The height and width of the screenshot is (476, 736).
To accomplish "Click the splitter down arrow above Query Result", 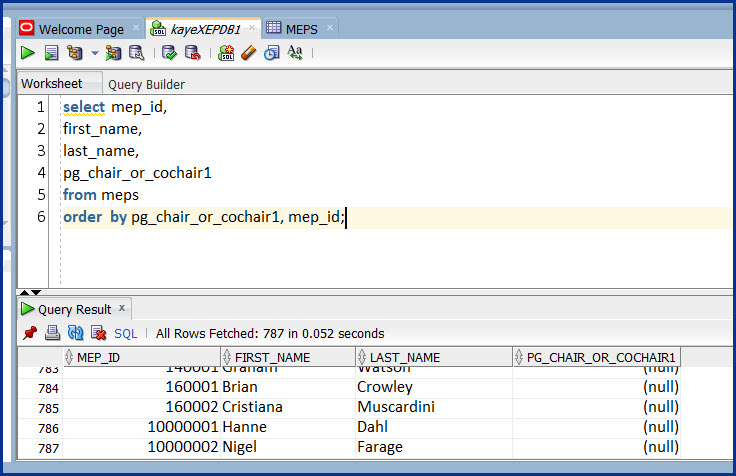I will (x=36, y=292).
